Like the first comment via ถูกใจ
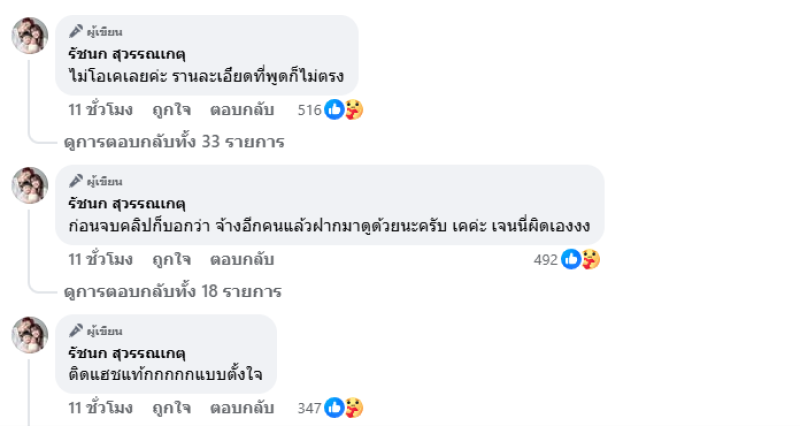This screenshot has height=426, width=800. (171, 110)
